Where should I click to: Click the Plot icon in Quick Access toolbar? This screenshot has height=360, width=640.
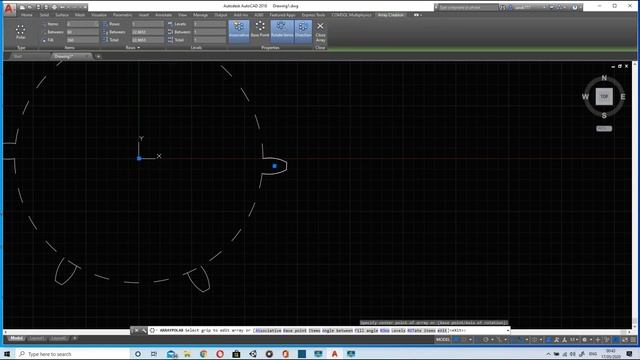click(x=54, y=7)
